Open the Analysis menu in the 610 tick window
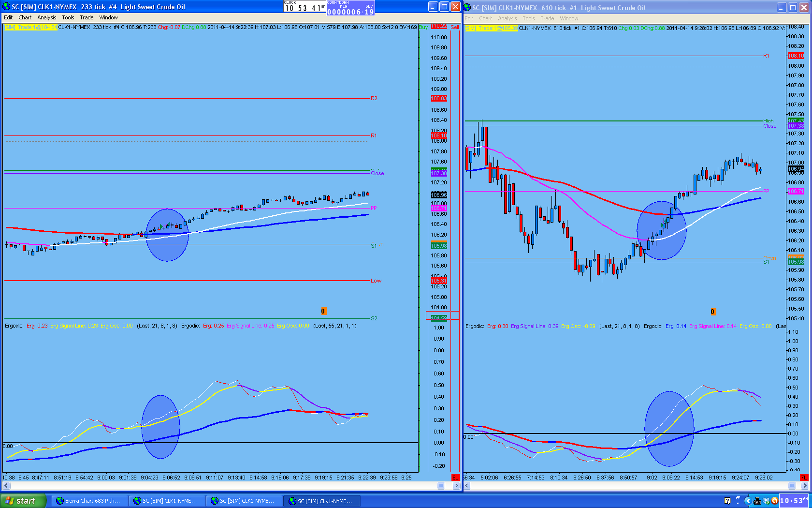The height and width of the screenshot is (508, 812). [507, 18]
